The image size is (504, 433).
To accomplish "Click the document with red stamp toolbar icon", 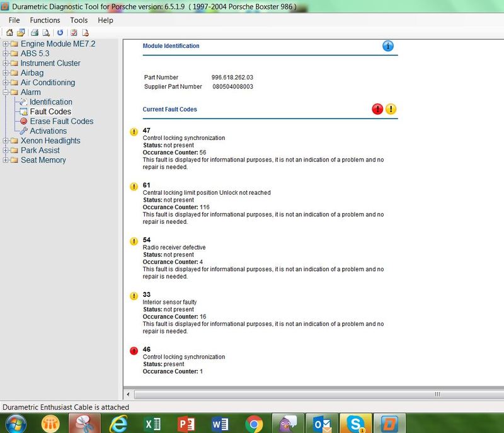I will click(x=85, y=33).
